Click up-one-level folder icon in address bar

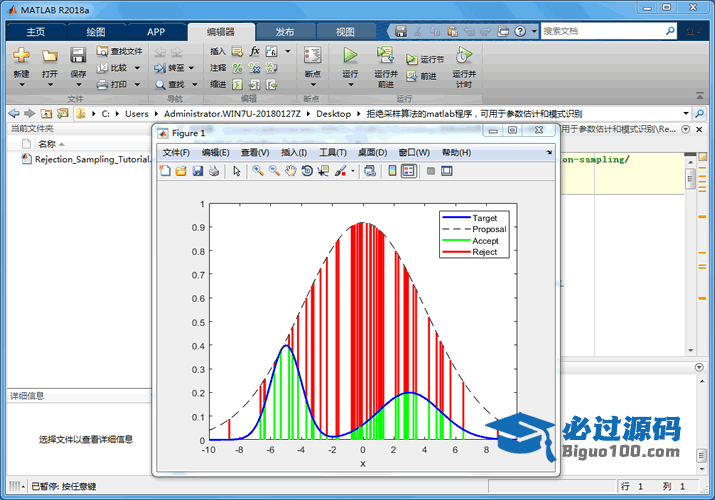[46, 113]
